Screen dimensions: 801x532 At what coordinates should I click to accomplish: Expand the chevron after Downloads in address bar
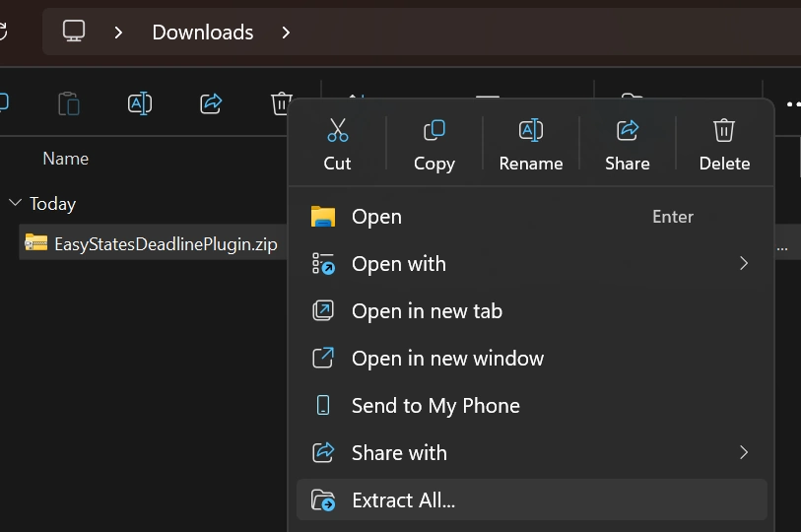coord(286,33)
